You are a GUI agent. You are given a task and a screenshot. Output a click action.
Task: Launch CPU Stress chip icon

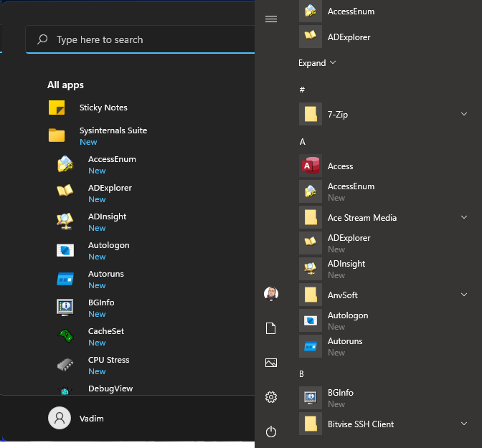coord(65,365)
